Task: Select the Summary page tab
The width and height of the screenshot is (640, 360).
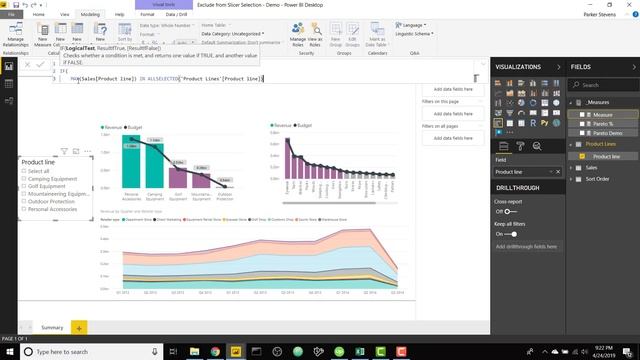Action: pos(52,327)
